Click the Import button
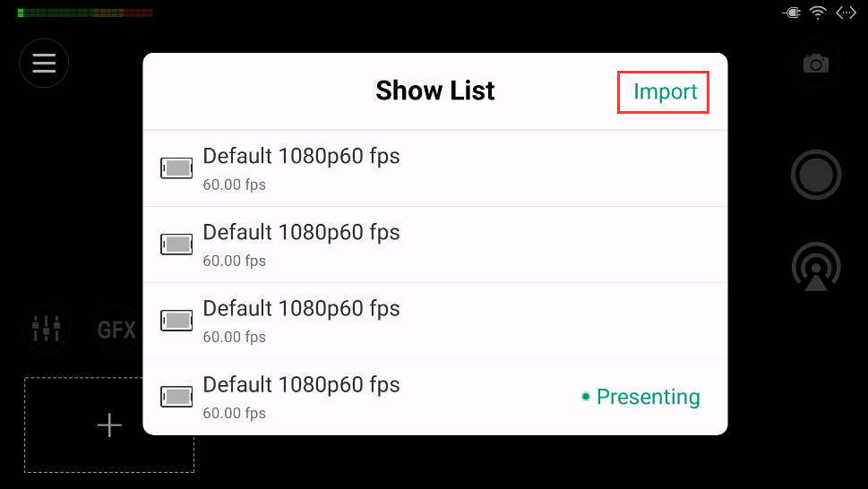868x489 pixels. click(664, 92)
